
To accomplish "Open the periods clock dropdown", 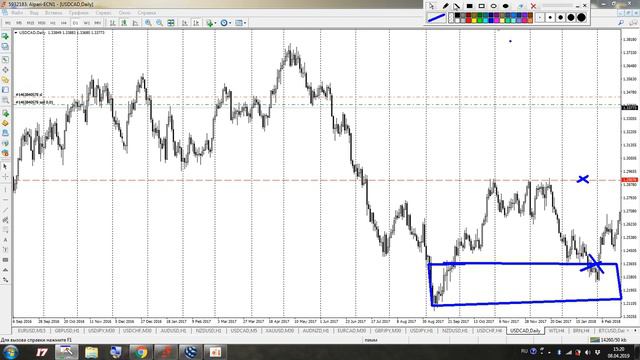I will point(225,23).
